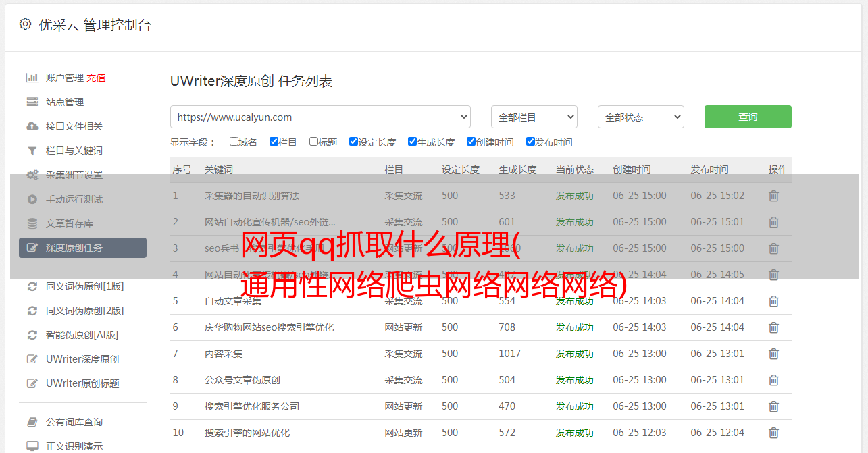This screenshot has width=868, height=453.
Task: Click trash icon for row 8 公众号文章伪原创
Action: 773,380
